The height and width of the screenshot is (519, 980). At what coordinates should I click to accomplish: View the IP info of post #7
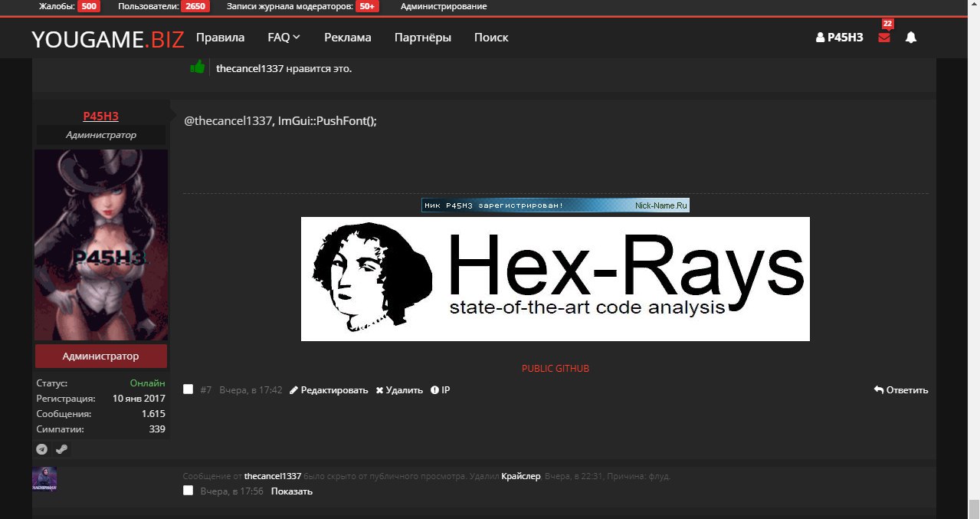pos(441,390)
